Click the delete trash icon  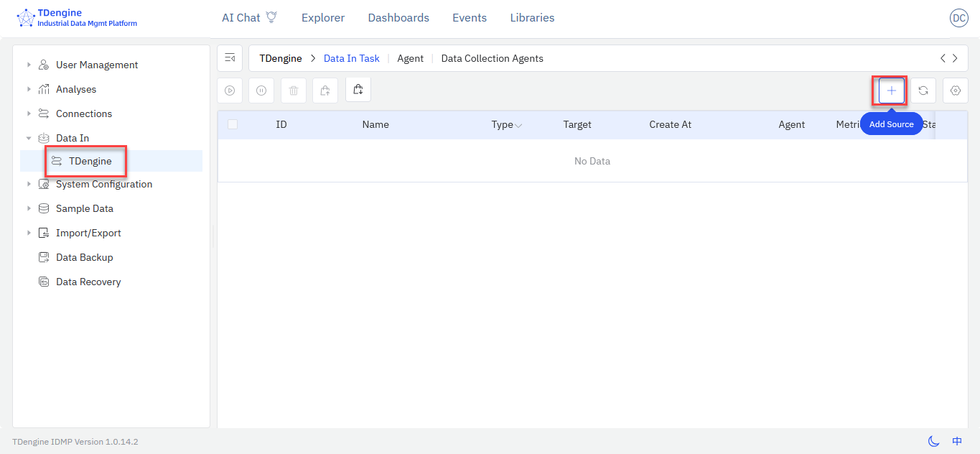pyautogui.click(x=294, y=91)
